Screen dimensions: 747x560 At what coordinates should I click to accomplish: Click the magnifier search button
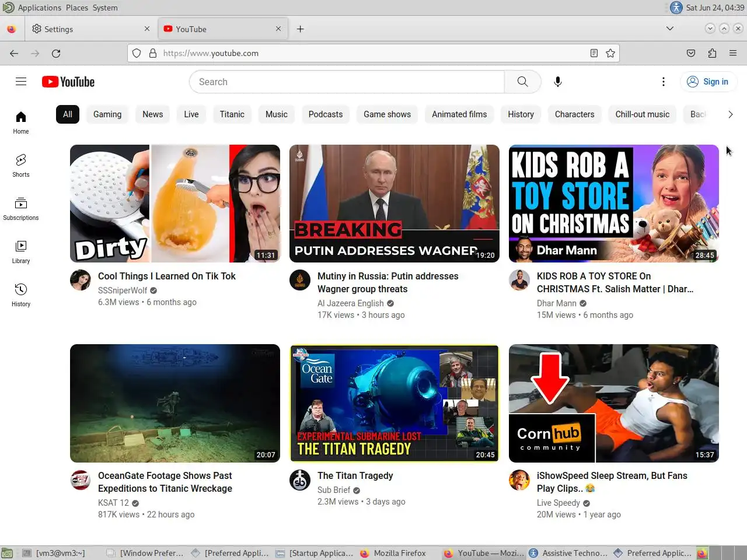coord(522,82)
